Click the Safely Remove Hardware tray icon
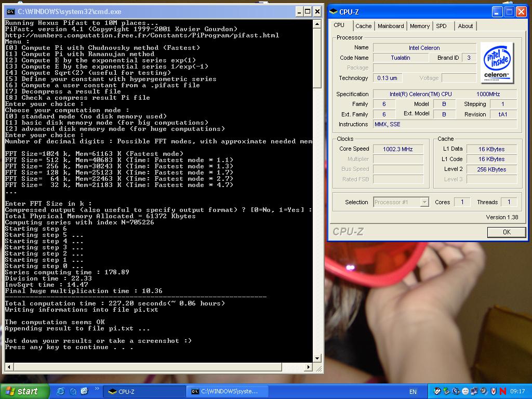 coord(446,391)
